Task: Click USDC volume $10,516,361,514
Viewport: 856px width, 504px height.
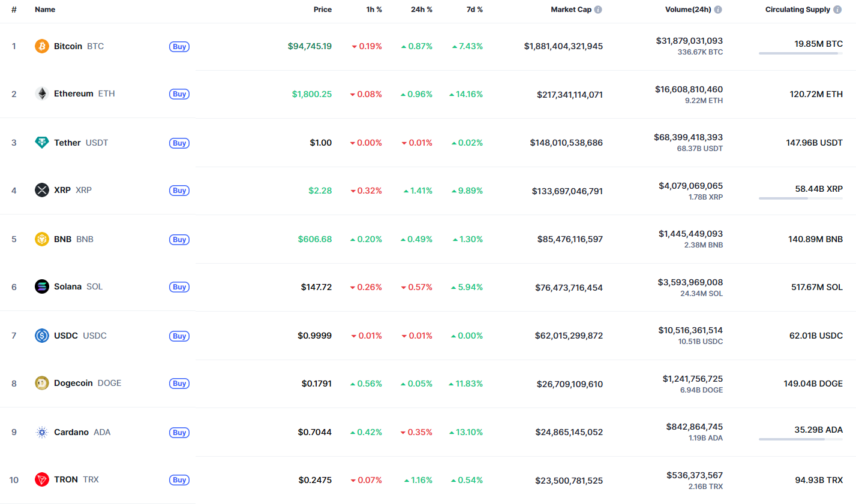Action: coord(690,330)
